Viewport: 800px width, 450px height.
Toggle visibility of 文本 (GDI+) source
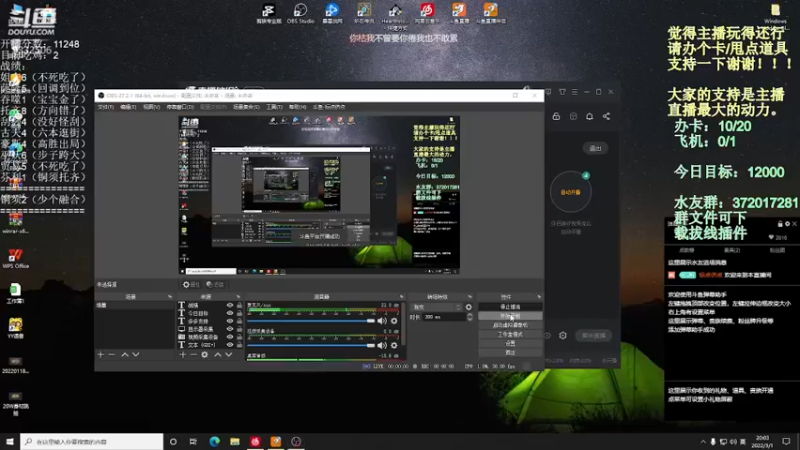(230, 345)
